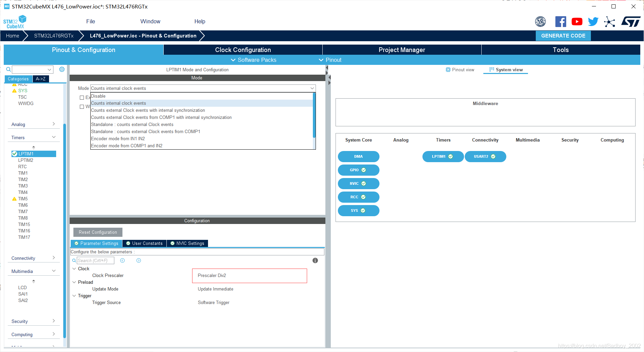Image resolution: width=644 pixels, height=352 pixels.
Task: Select RTC in the timers list
Action: pos(22,167)
